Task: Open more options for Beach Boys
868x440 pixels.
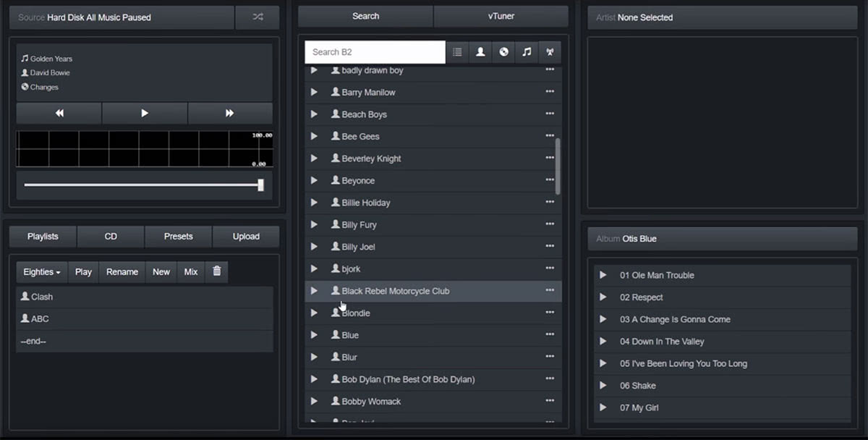Action: pos(550,114)
